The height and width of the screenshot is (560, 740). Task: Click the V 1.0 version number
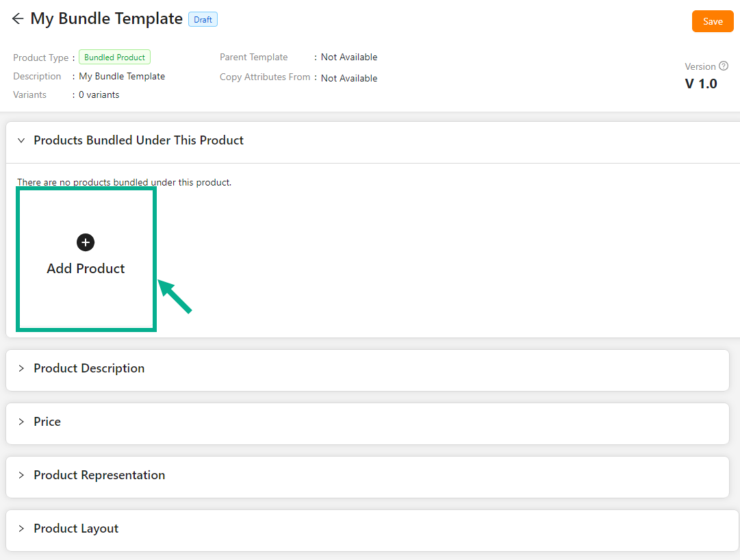pos(701,84)
